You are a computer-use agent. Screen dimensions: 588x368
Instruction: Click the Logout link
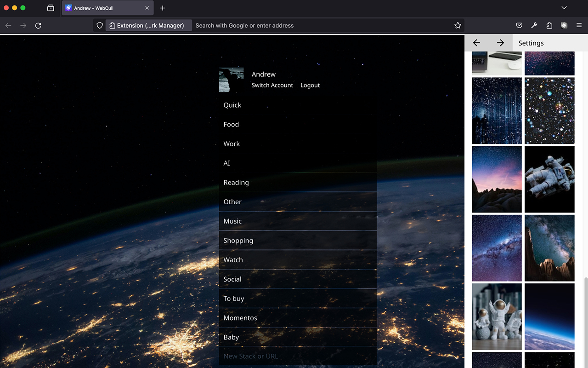click(310, 85)
